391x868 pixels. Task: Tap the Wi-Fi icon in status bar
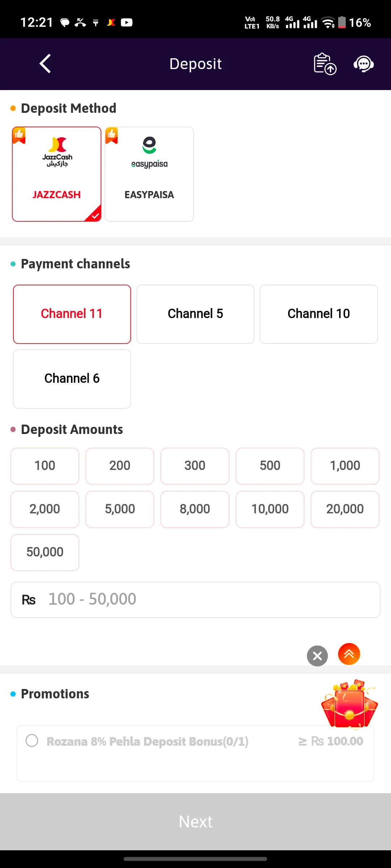pyautogui.click(x=328, y=23)
